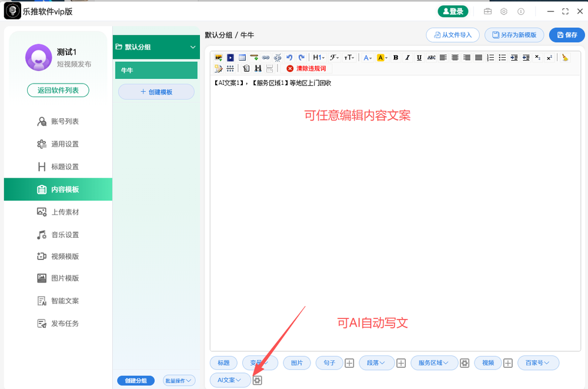Open settings gear next to 服务区域 variable
This screenshot has width=588, height=389.
[465, 363]
